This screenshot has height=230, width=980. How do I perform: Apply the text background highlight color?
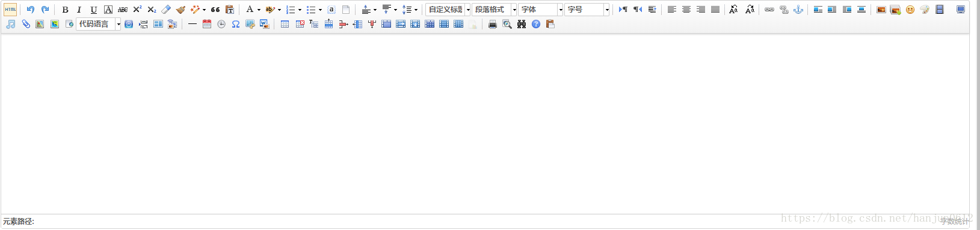pyautogui.click(x=270, y=10)
